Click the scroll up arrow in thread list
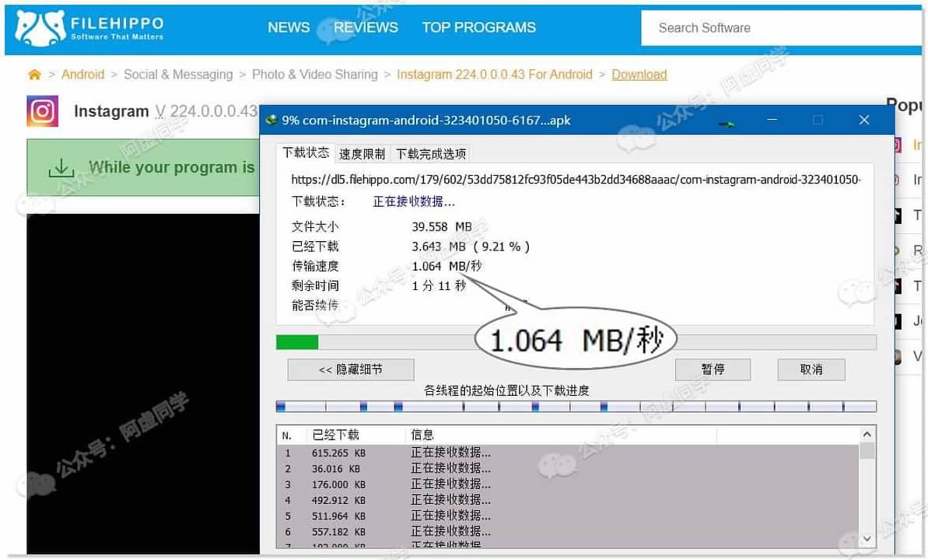Screen dimensions: 928x560 (867, 435)
